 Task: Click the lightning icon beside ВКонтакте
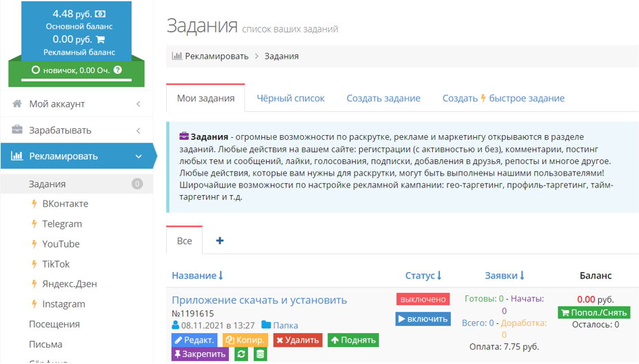coord(34,204)
